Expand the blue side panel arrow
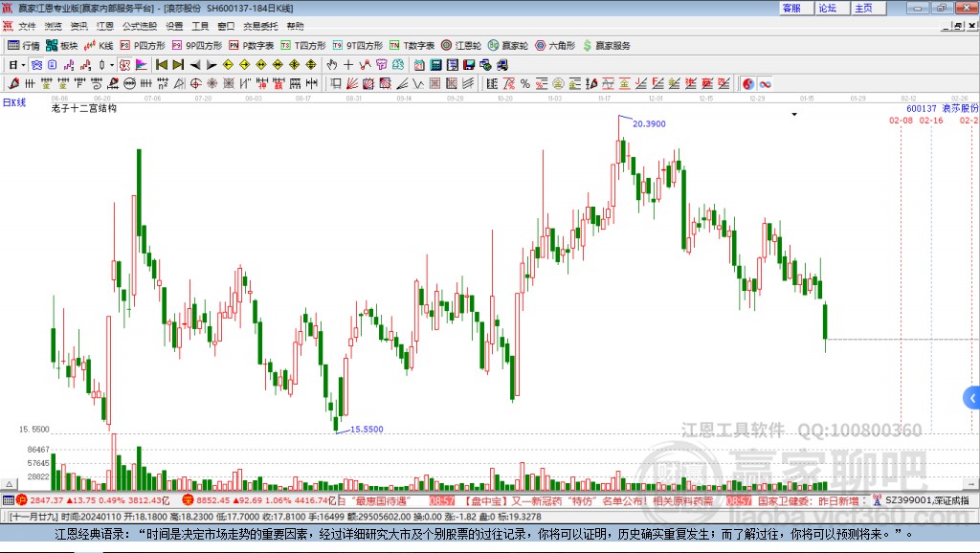The height and width of the screenshot is (553, 980). 972,397
